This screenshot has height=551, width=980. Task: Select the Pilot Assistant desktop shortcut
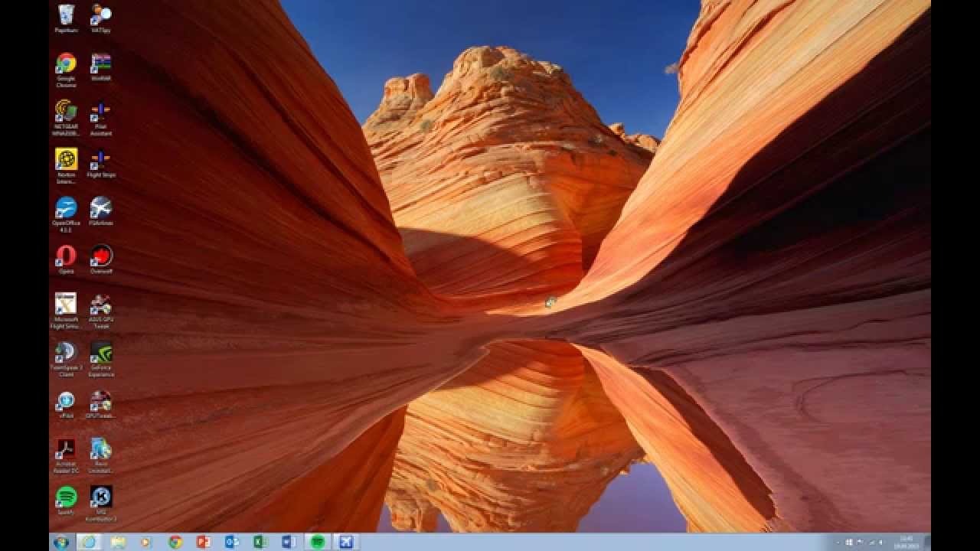click(x=100, y=118)
